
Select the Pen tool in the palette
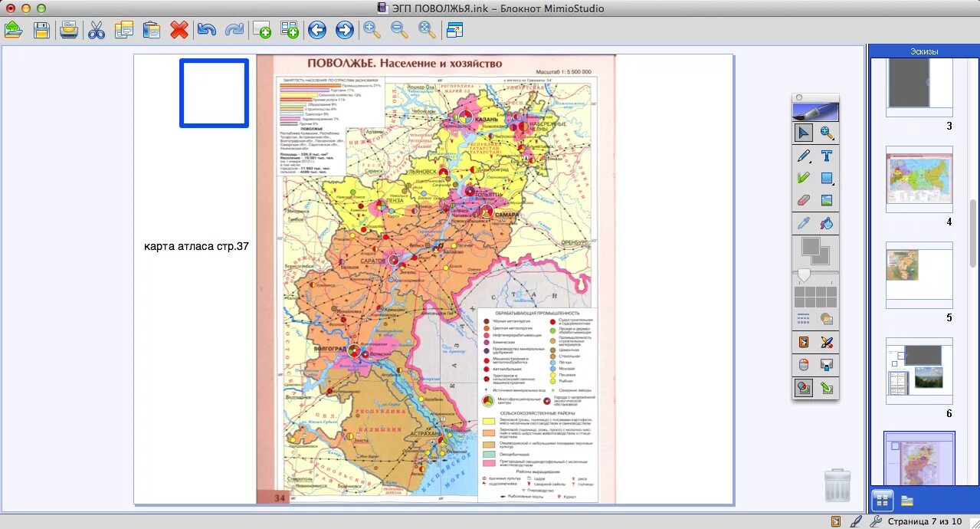coord(804,156)
